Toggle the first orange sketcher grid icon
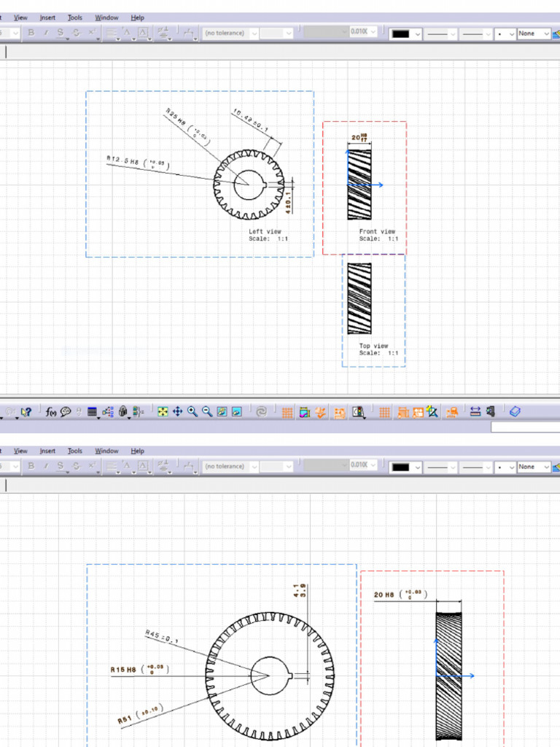This screenshot has height=747, width=560. click(287, 413)
